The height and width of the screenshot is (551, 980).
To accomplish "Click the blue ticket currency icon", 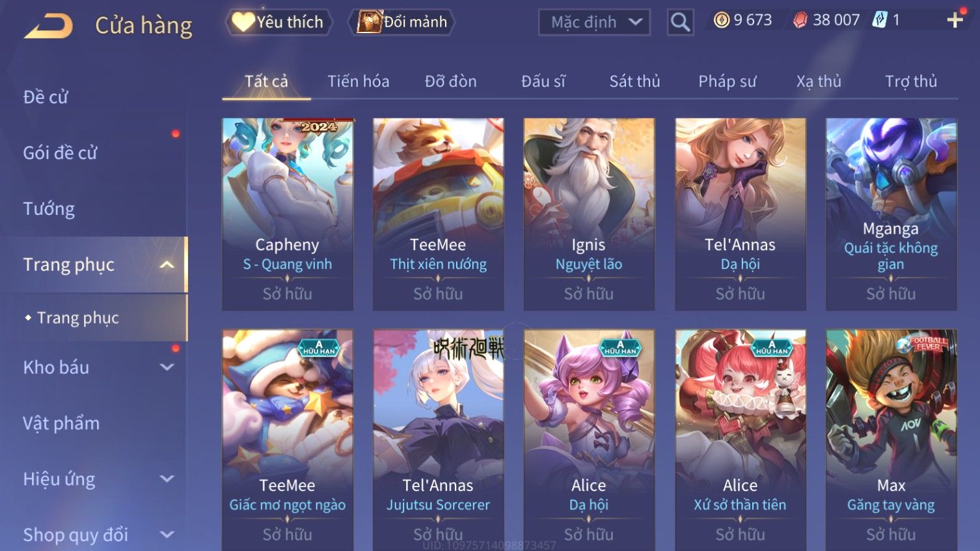I will 880,20.
